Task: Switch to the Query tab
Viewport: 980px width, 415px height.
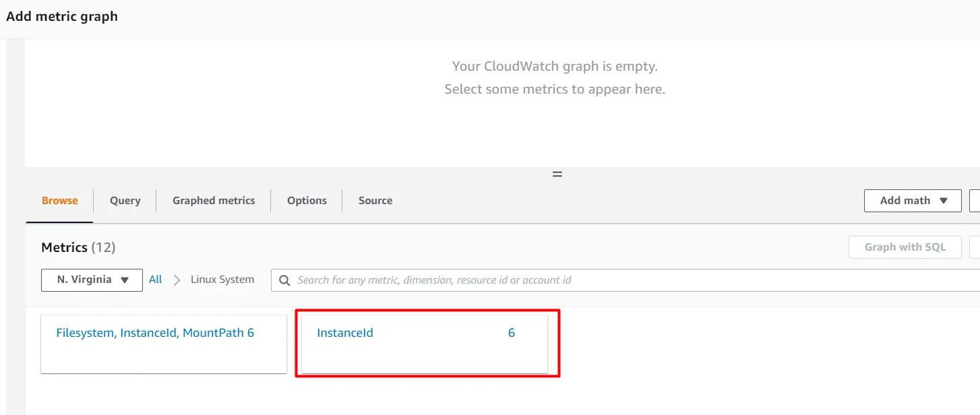Action: point(125,200)
